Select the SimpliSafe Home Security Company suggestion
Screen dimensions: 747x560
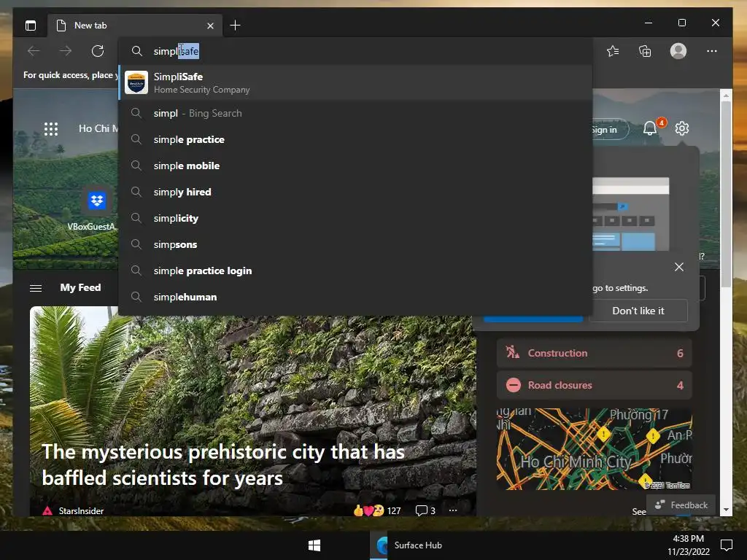tap(355, 83)
